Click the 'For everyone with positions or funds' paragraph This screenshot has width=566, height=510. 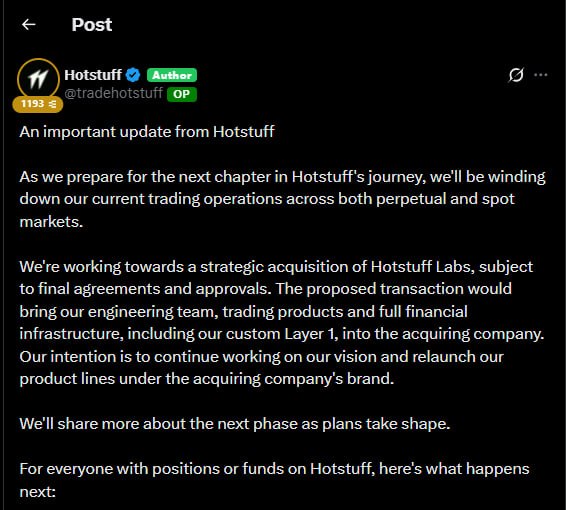[274, 480]
